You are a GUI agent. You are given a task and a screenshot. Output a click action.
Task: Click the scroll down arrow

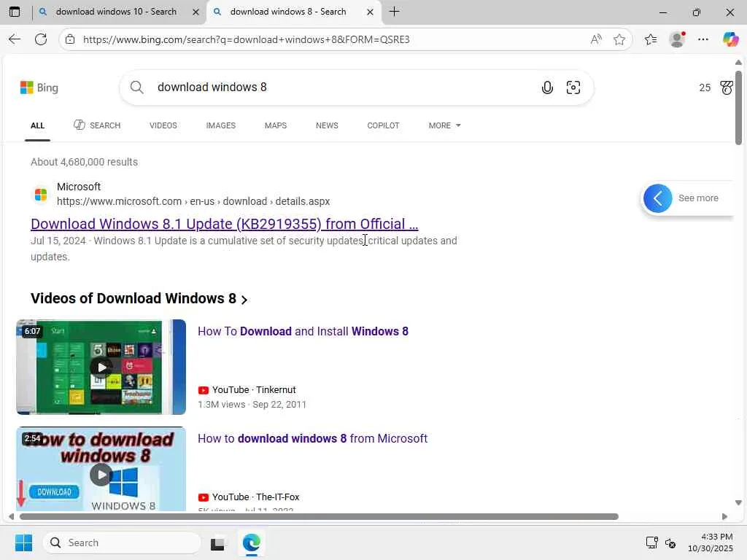[x=738, y=503]
